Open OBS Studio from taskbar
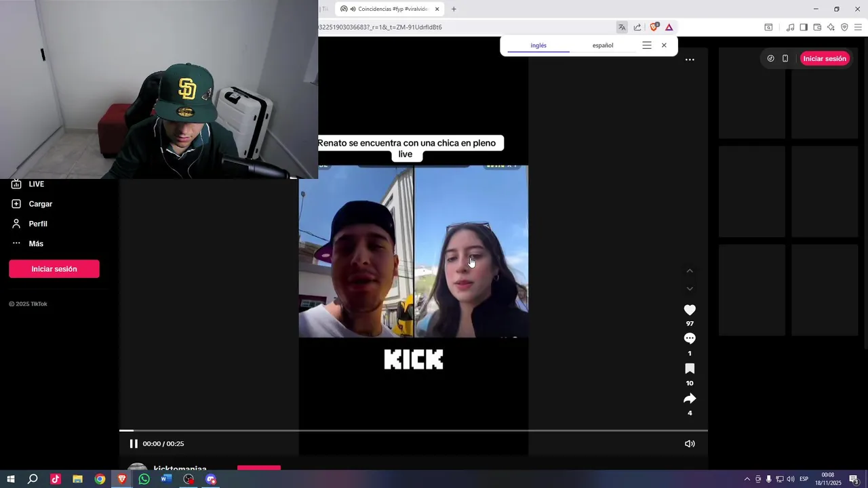868x488 pixels. [189, 479]
